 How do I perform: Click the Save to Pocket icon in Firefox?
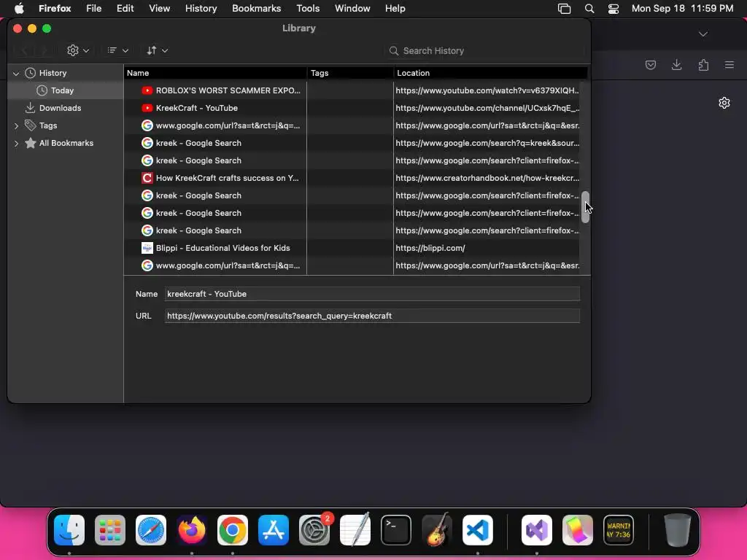point(651,65)
